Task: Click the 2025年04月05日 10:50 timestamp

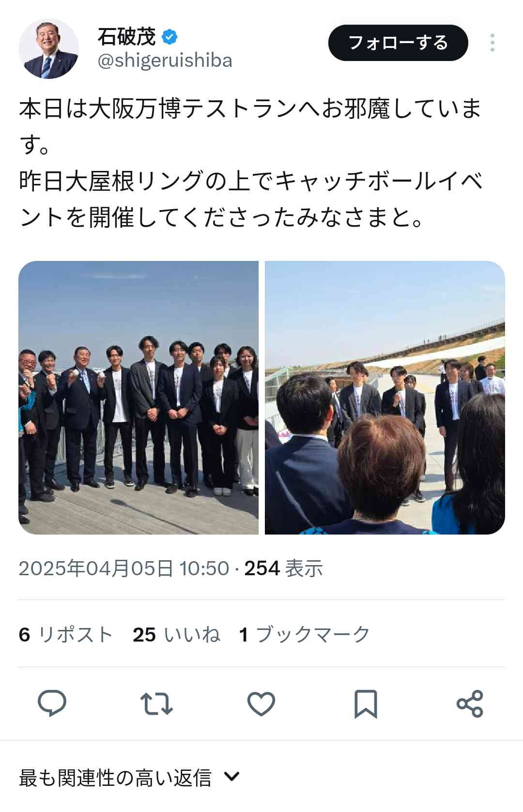Action: [123, 568]
